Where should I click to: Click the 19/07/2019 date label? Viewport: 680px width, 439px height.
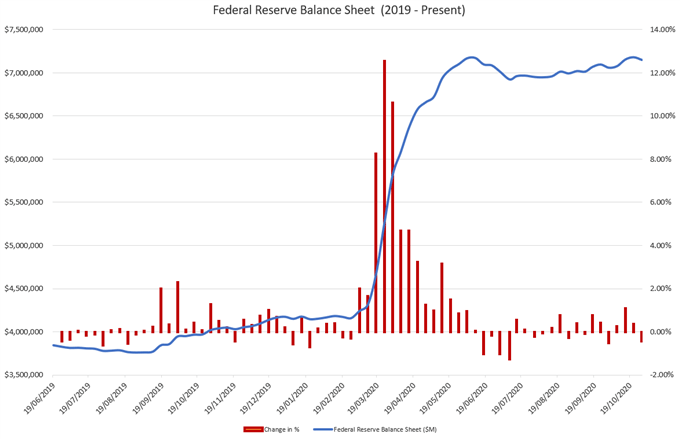pyautogui.click(x=75, y=398)
